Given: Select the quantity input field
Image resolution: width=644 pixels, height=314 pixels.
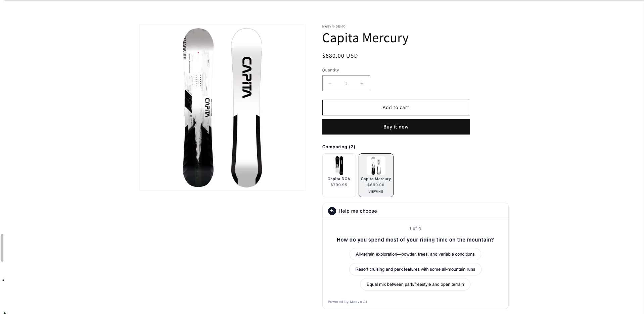Looking at the screenshot, I should [346, 83].
